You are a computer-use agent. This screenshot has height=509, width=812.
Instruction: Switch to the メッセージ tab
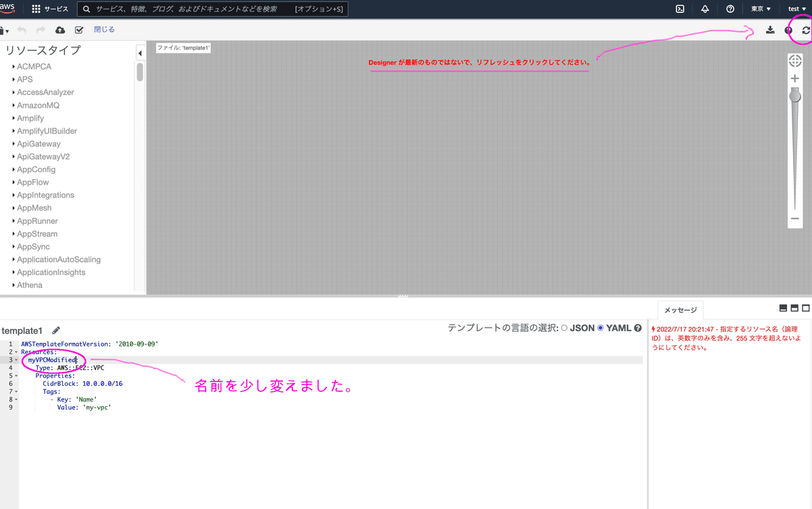click(680, 310)
